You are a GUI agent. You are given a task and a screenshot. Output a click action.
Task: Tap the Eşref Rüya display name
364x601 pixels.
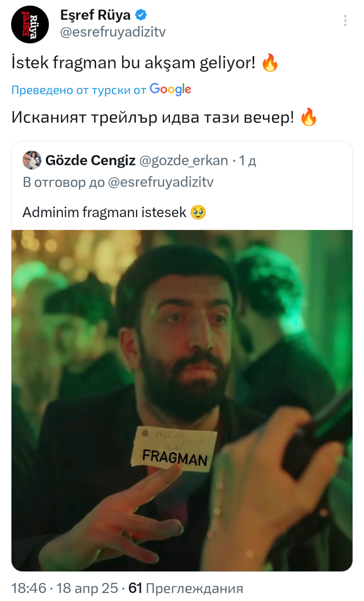(x=95, y=15)
